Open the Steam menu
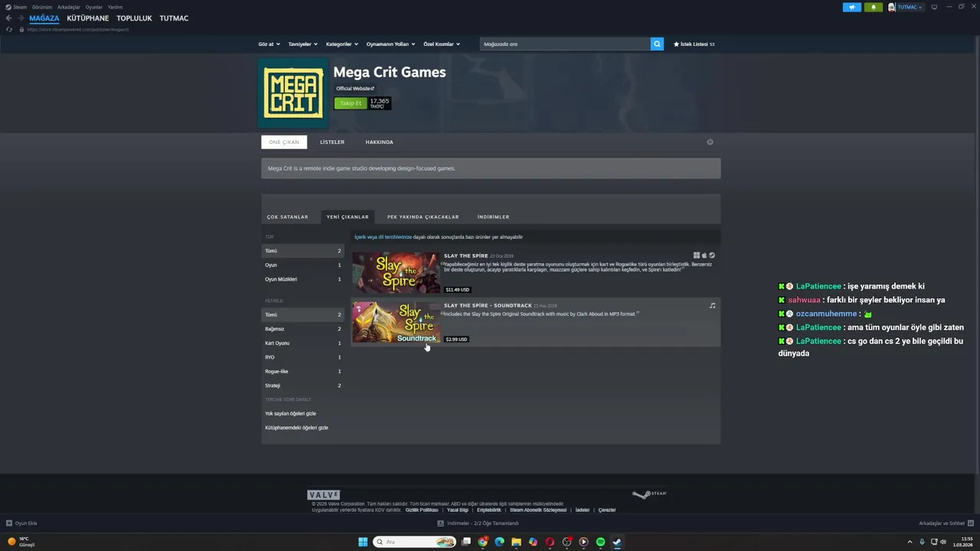The width and height of the screenshot is (980, 551). coord(16,7)
